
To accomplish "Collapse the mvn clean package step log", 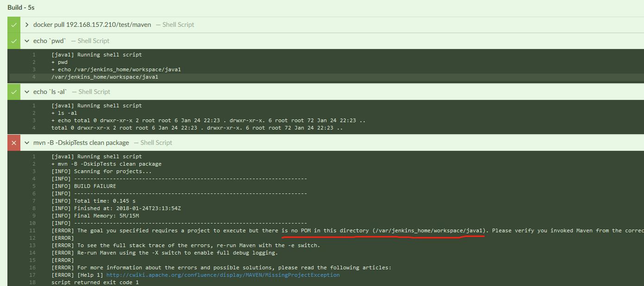I will (x=27, y=143).
